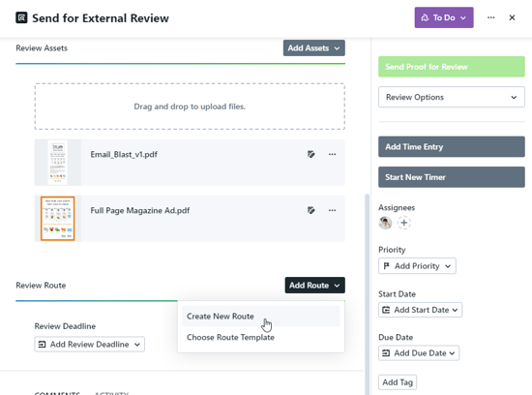Click the Full Page Magazine Ad.pdf file name
The image size is (532, 395).
(140, 210)
